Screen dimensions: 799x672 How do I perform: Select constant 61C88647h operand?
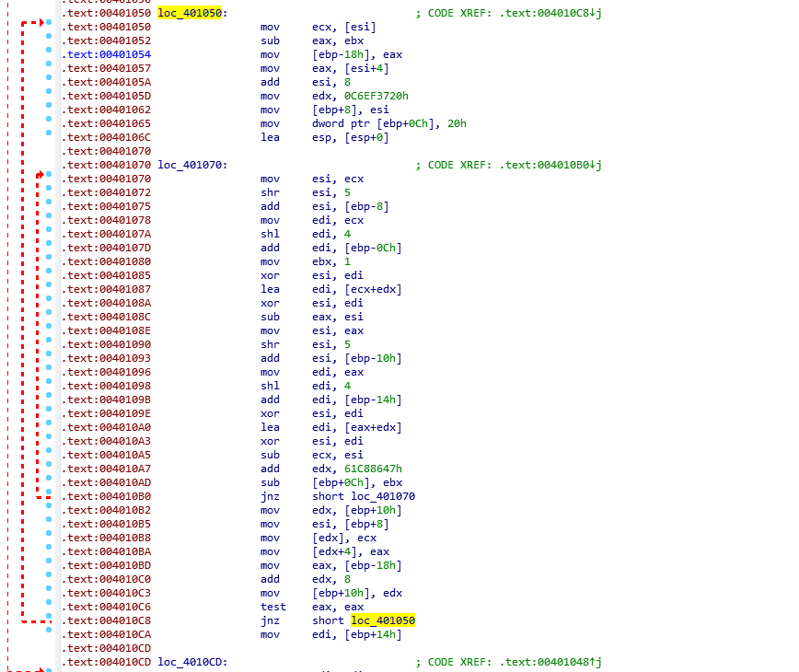pos(373,469)
